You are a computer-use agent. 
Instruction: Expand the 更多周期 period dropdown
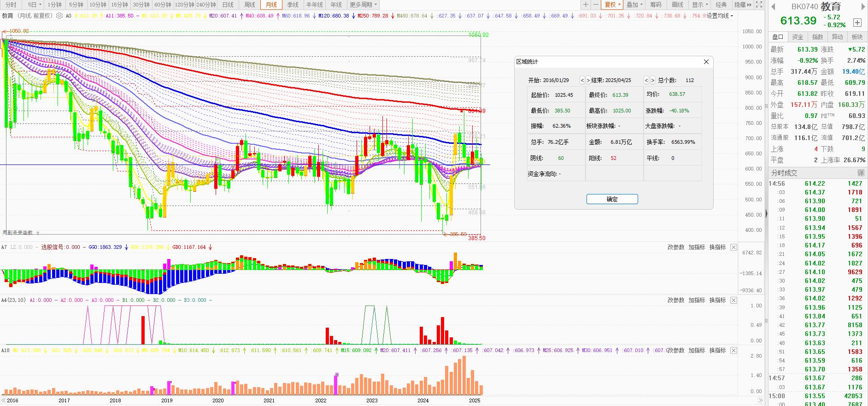click(363, 5)
